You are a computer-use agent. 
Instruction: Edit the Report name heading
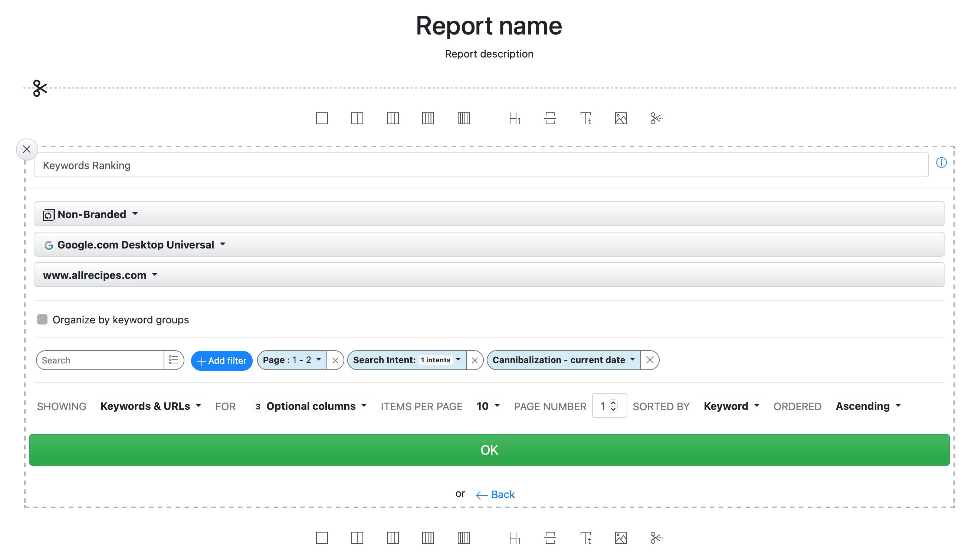pos(489,26)
